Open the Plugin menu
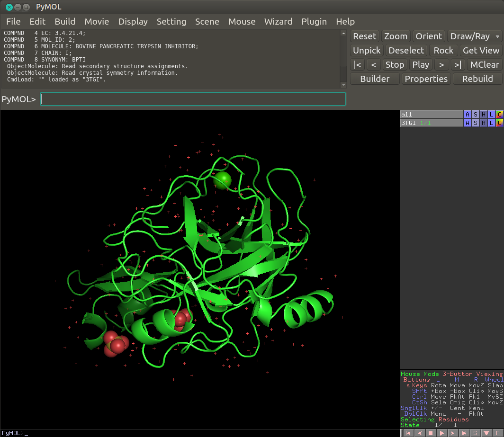Screen dimensions: 504x437 point(314,21)
